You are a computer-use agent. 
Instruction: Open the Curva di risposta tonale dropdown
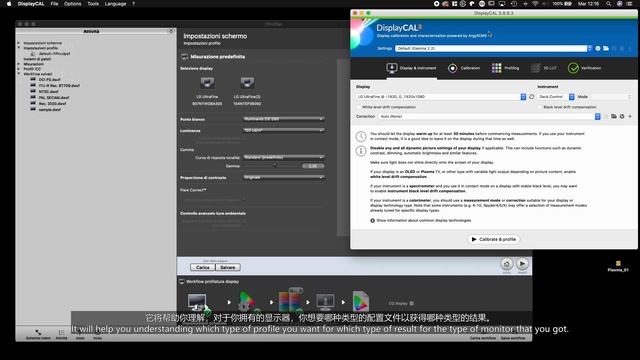[x=284, y=157]
